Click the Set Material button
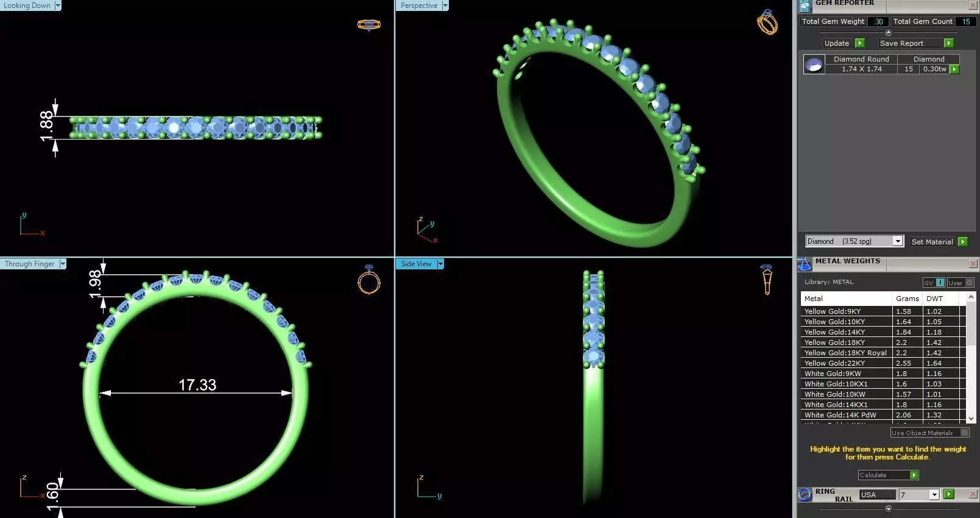The width and height of the screenshot is (980, 518). pos(932,241)
